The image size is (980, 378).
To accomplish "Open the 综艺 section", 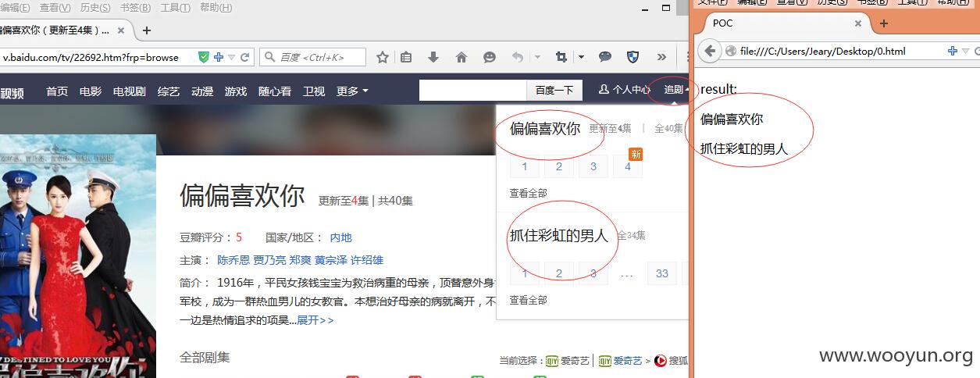I will pyautogui.click(x=169, y=91).
